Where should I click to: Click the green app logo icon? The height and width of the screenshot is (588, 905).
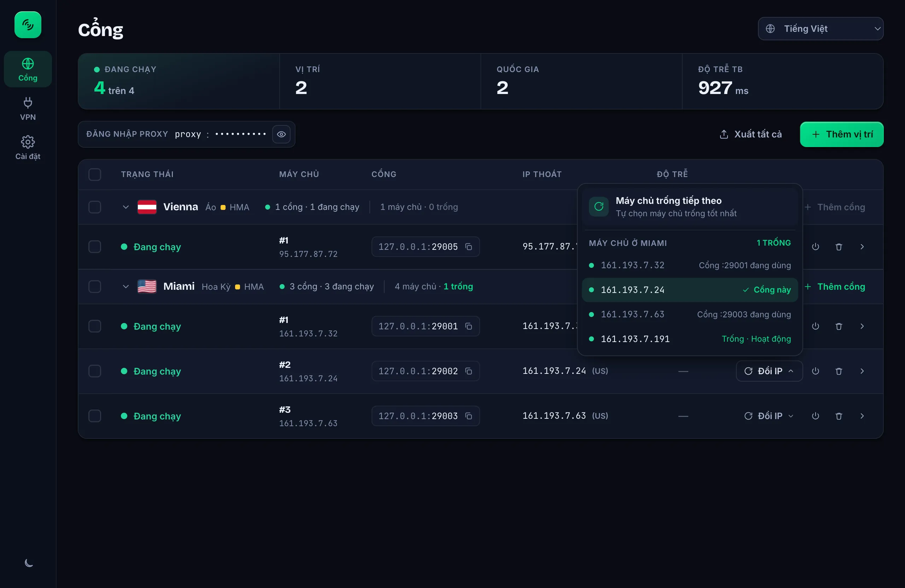click(28, 25)
